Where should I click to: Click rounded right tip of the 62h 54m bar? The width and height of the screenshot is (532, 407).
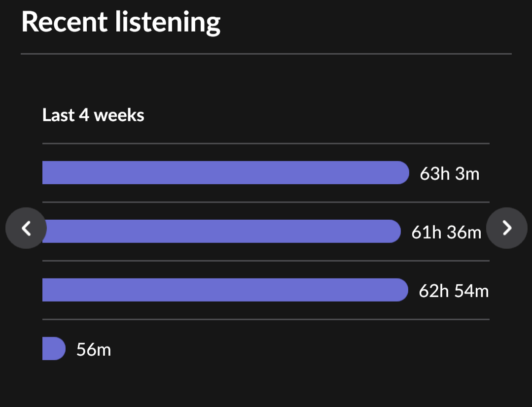[402, 290]
